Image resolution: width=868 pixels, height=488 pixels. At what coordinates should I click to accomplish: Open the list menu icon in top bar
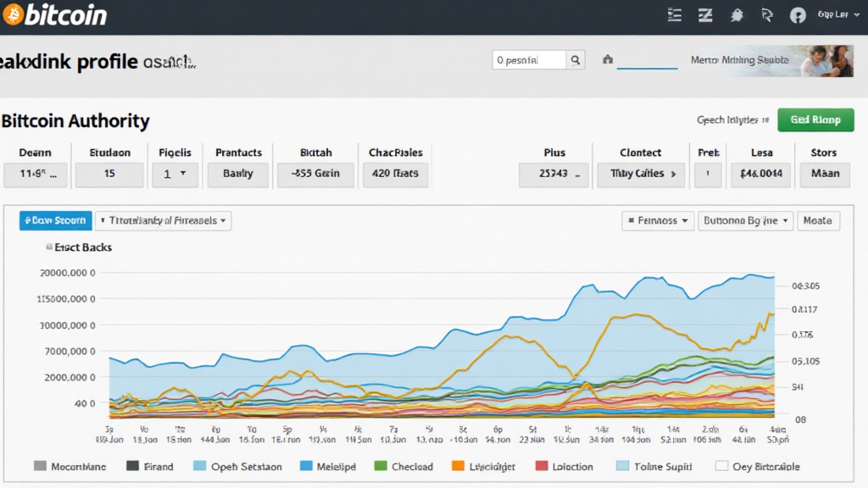click(x=675, y=15)
